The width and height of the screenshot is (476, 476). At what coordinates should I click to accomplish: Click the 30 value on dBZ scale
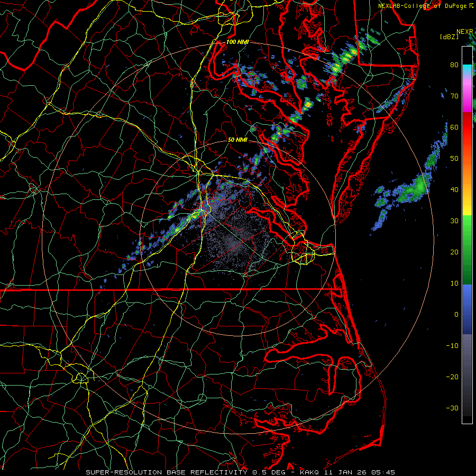click(x=454, y=221)
